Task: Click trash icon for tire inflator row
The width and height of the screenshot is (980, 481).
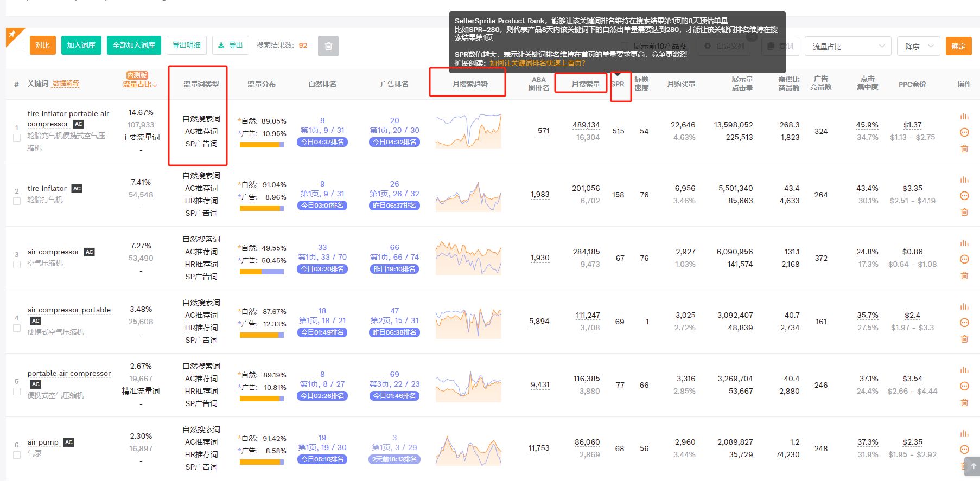Action: tap(964, 212)
